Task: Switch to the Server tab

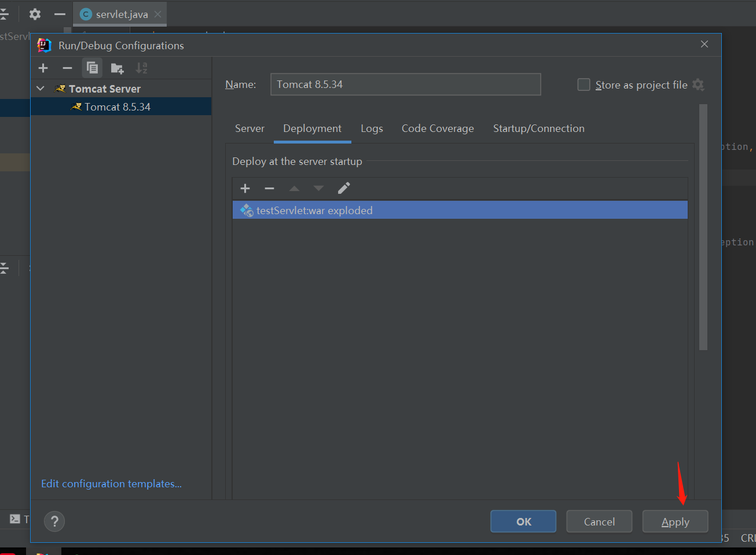Action: 249,128
